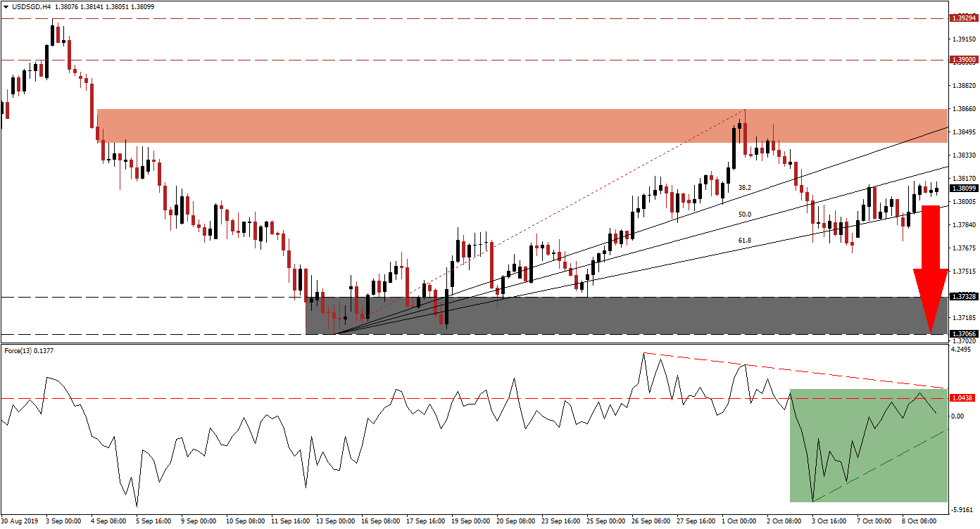Click the 27 Sep 16:00 time label
980x529 pixels.
pos(697,523)
